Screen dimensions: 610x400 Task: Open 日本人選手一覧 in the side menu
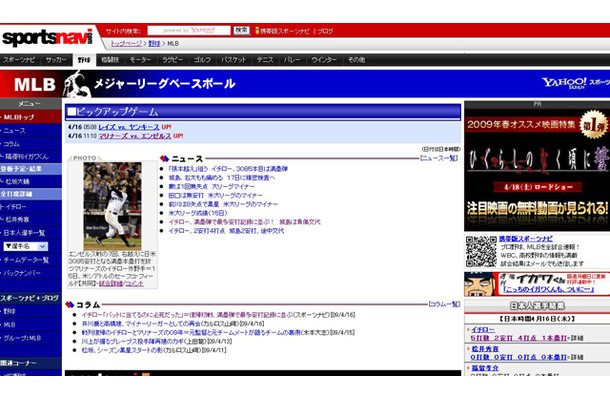pos(24,233)
